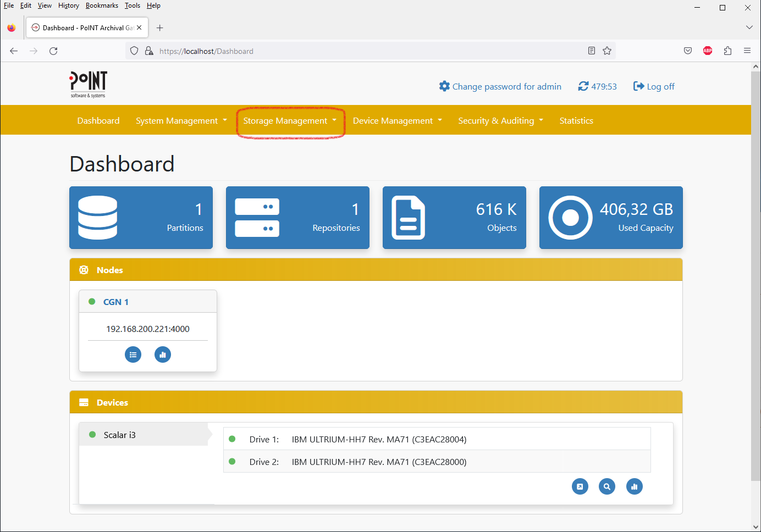This screenshot has width=761, height=532.
Task: Click the Partitions summary tile icon
Action: pos(97,218)
